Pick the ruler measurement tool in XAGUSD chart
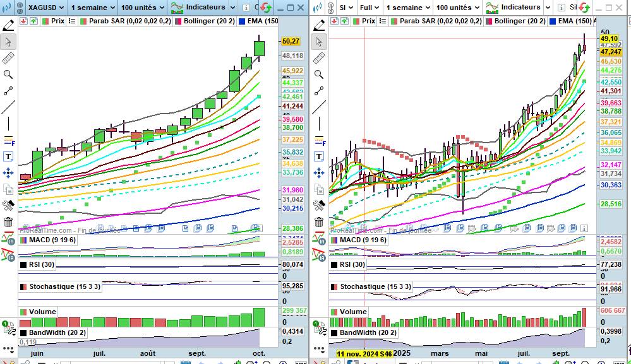Screen dimensions: 631x364 pyautogui.click(x=8, y=58)
